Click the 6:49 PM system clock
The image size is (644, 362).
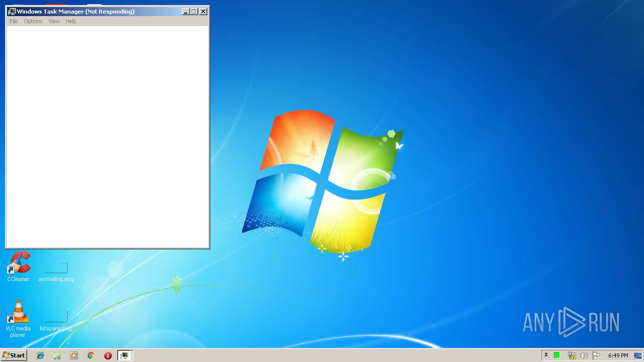click(x=618, y=355)
